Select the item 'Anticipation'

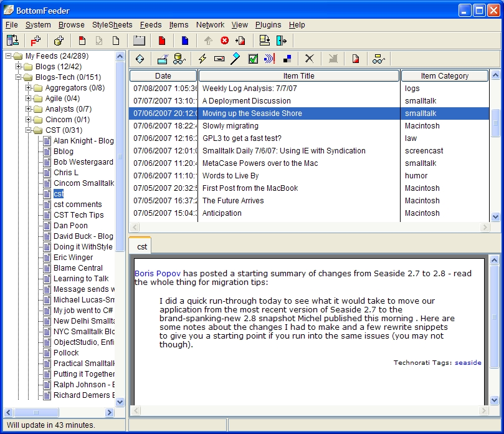click(309, 213)
